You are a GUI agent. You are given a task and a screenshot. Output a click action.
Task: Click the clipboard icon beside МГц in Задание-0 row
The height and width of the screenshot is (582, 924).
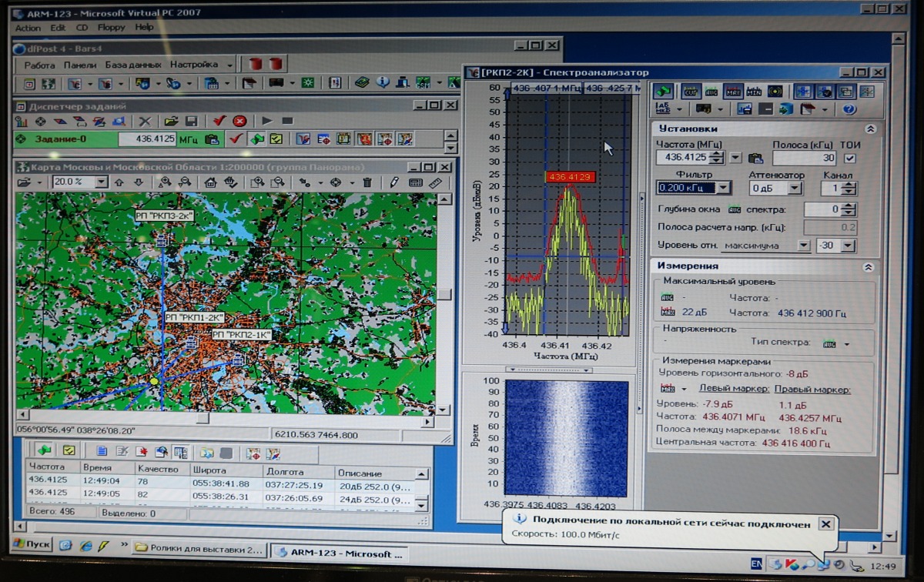pyautogui.click(x=213, y=139)
